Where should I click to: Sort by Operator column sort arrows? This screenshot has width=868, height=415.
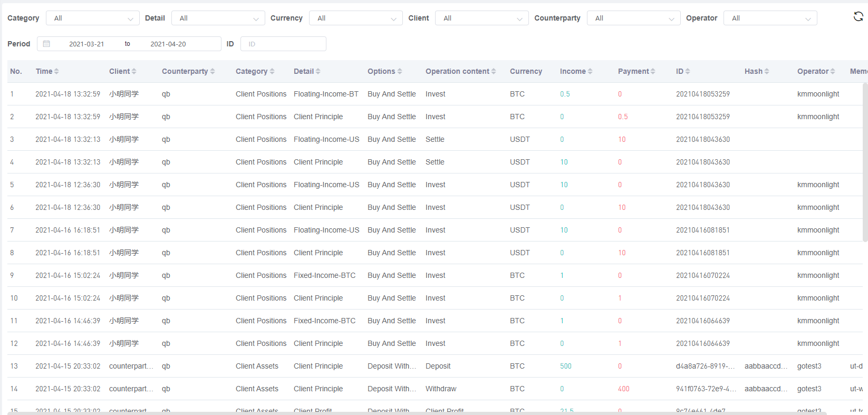pos(833,71)
